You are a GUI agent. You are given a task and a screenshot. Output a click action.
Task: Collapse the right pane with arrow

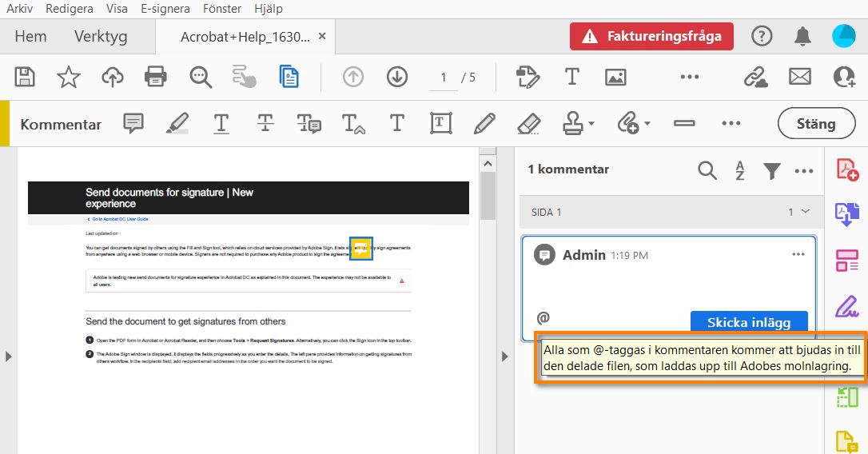pos(504,356)
